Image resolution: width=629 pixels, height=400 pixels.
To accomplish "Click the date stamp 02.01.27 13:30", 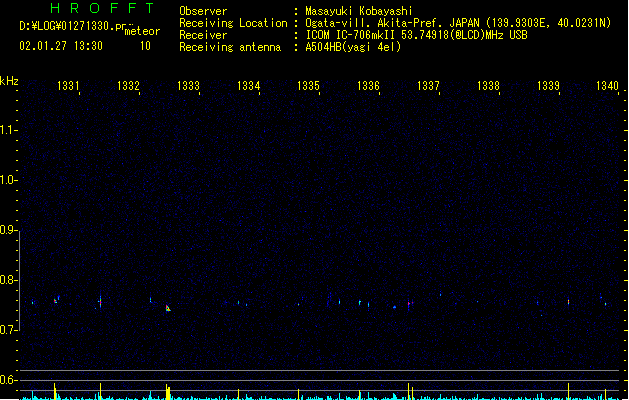I will click(x=61, y=46).
